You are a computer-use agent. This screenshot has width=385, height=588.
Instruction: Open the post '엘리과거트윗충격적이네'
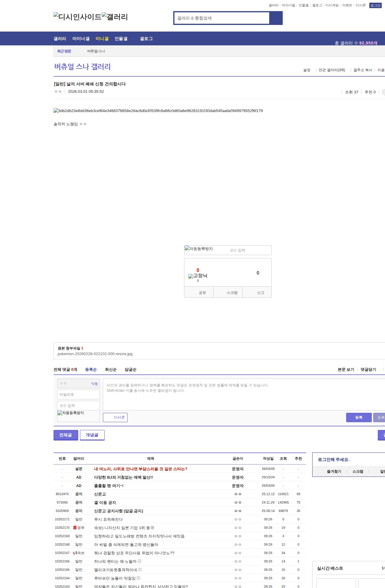[x=115, y=570]
